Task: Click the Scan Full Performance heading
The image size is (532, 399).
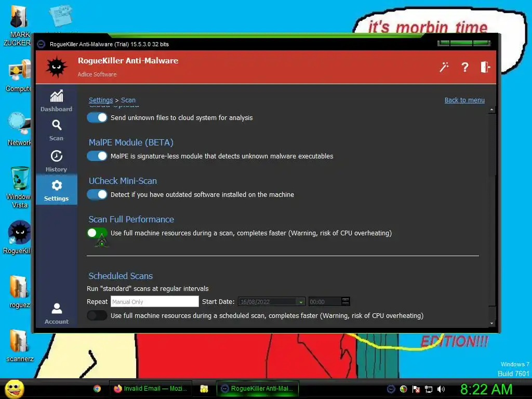Action: coord(131,219)
